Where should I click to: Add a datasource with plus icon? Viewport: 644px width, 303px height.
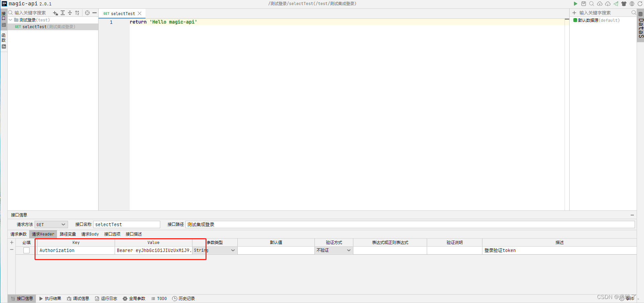click(x=574, y=13)
